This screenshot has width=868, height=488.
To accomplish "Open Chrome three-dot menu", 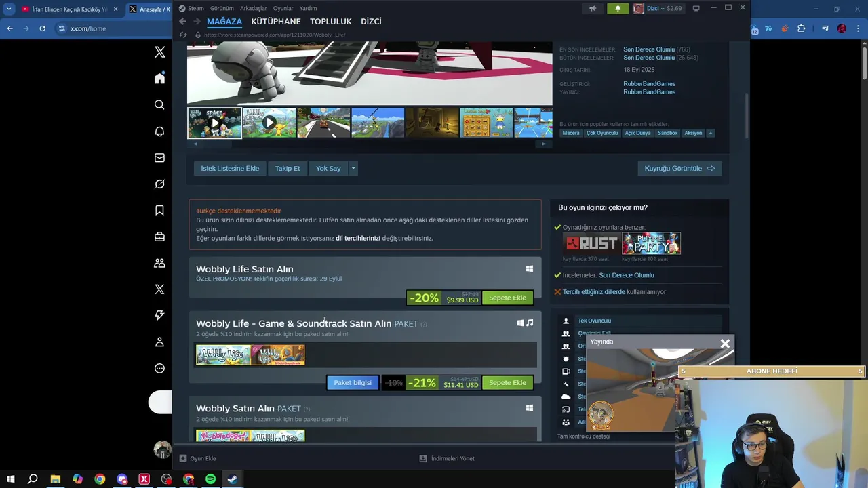I will [x=859, y=28].
